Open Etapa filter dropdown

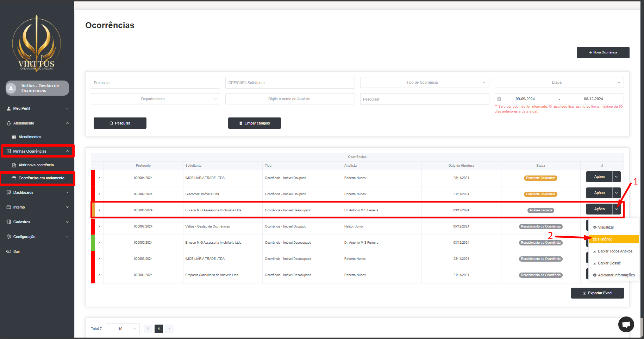[x=559, y=83]
